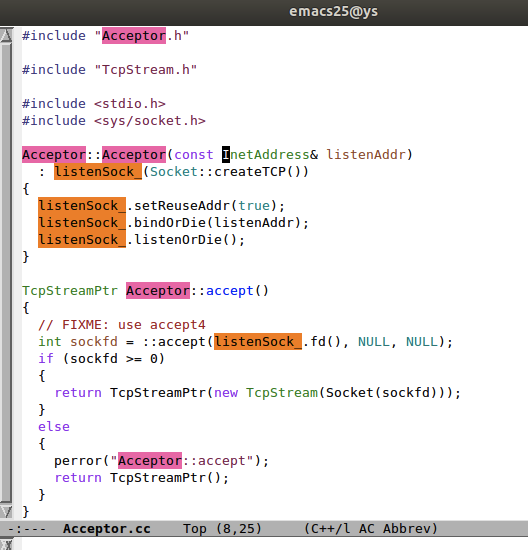The width and height of the screenshot is (528, 550).
Task: Click the Acceptor.cc buffer name in mode line
Action: coord(107,529)
